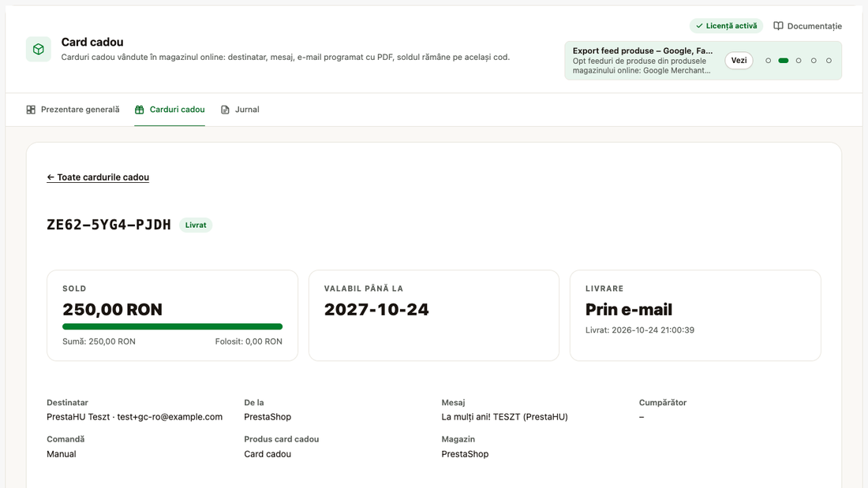
Task: Select the third carousel dot in banner
Action: pos(799,60)
